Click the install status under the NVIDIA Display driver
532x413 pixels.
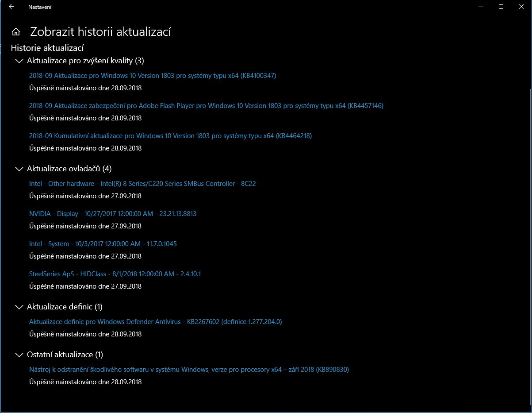click(x=85, y=226)
